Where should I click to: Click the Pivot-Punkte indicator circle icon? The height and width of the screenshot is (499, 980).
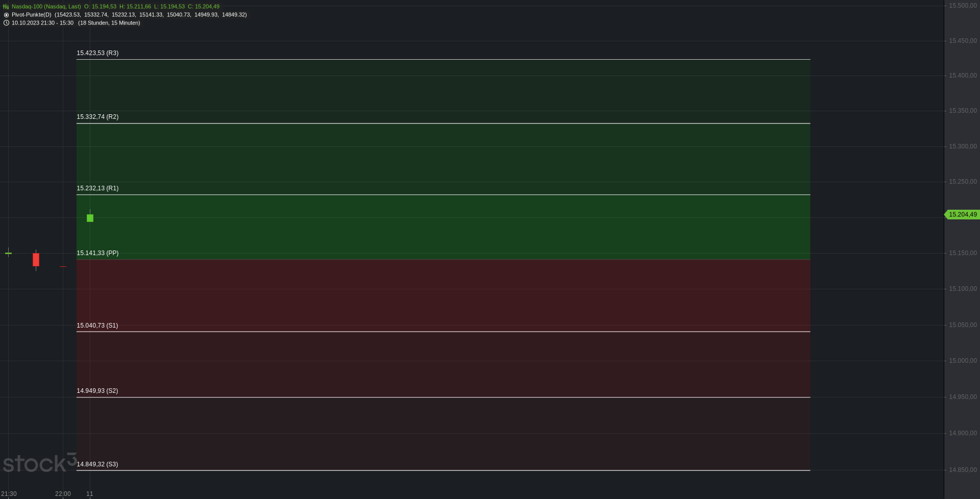click(6, 15)
